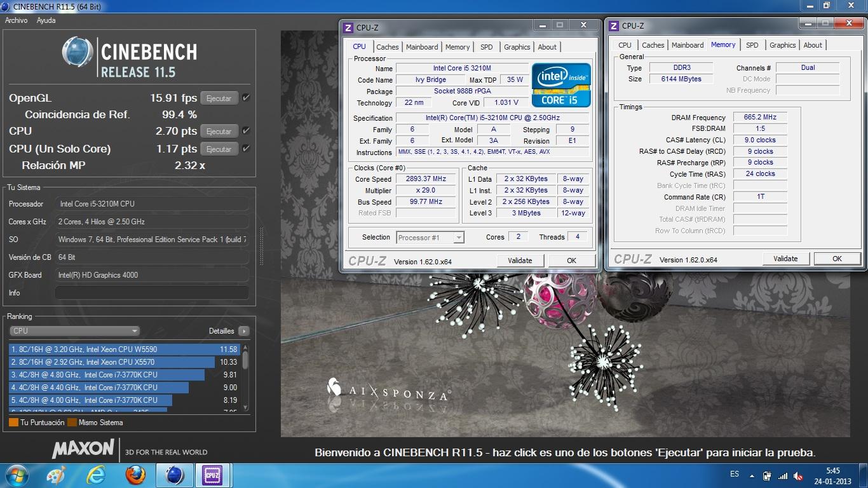
Task: Click the Procesador field Intel Core i5-3210M CPU
Action: pyautogui.click(x=152, y=204)
